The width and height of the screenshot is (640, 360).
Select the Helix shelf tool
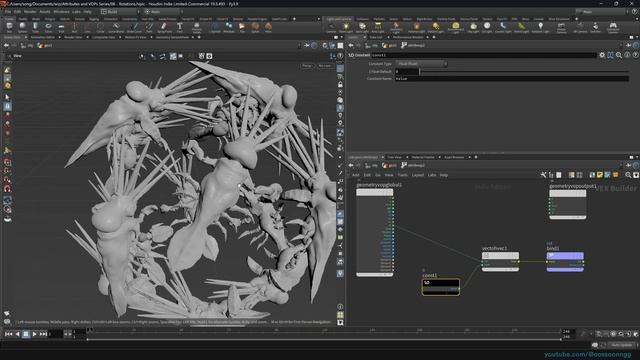pos(268,27)
